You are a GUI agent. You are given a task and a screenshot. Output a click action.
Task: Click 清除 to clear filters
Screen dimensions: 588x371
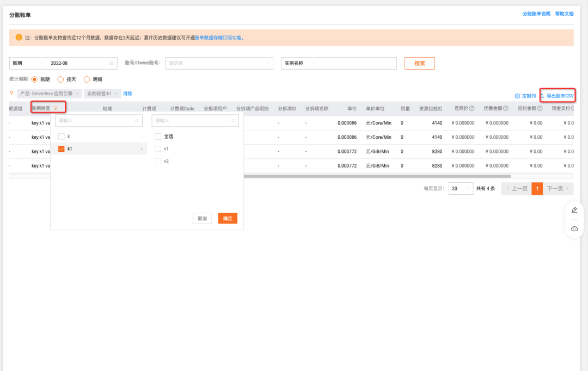[x=127, y=94]
